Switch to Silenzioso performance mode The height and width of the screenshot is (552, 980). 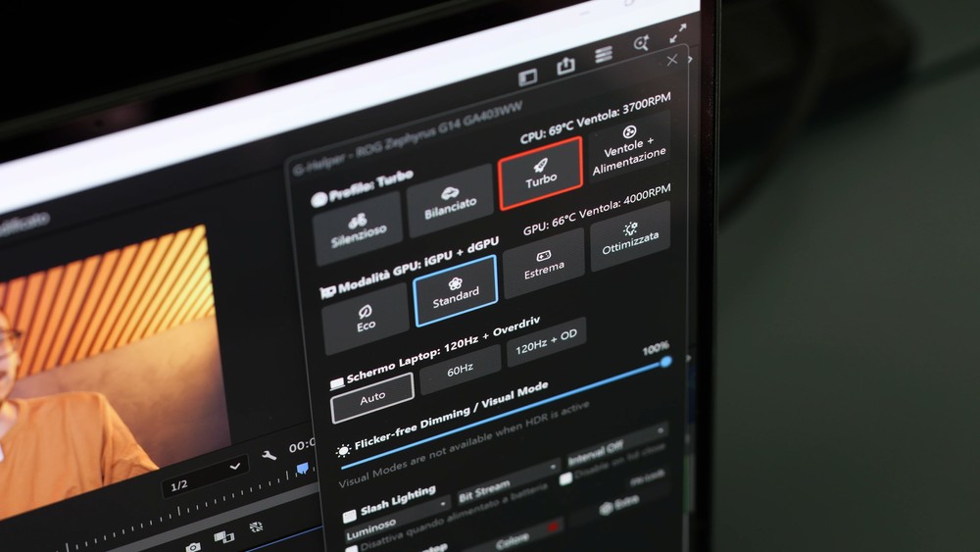[x=358, y=227]
